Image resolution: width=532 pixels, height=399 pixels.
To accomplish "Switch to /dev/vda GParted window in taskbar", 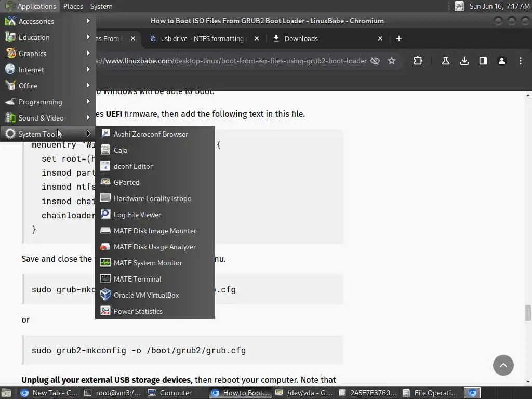I will tap(304, 393).
